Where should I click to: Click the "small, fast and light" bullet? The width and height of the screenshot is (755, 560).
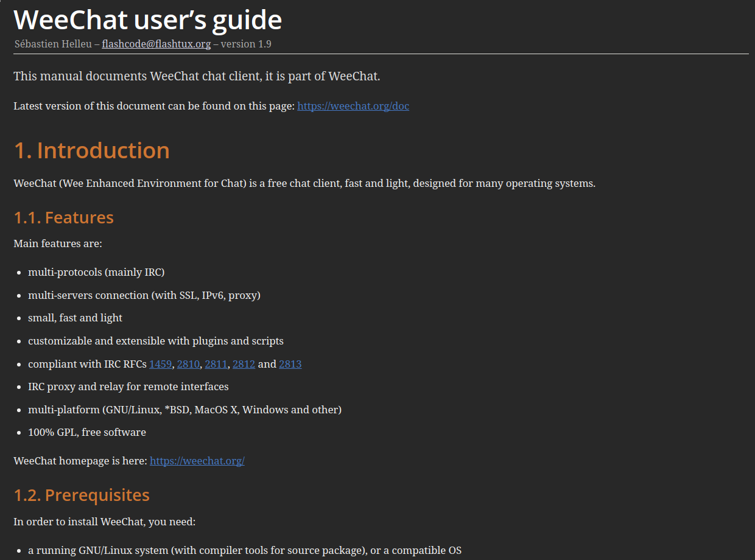[75, 318]
